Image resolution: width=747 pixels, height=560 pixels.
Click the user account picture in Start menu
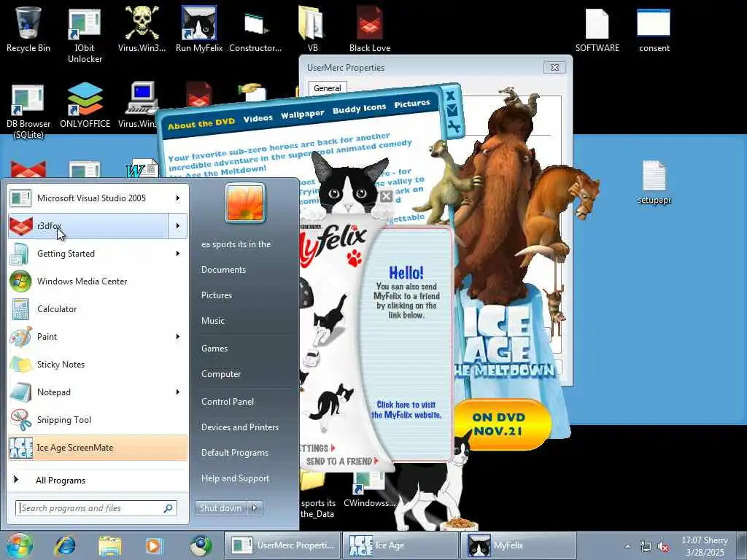pos(245,203)
